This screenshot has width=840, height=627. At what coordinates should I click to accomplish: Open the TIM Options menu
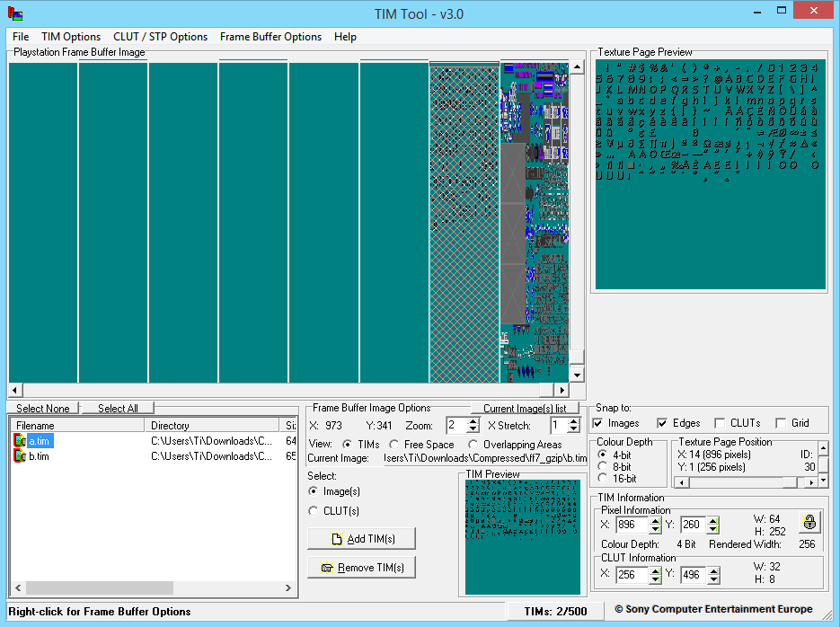(71, 37)
